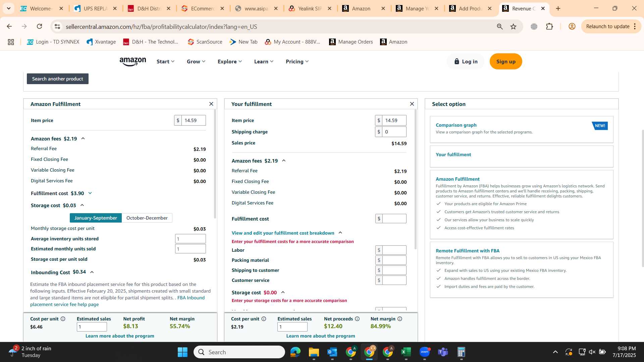Open the site information icon in address bar
644x362 pixels.
tap(57, 26)
